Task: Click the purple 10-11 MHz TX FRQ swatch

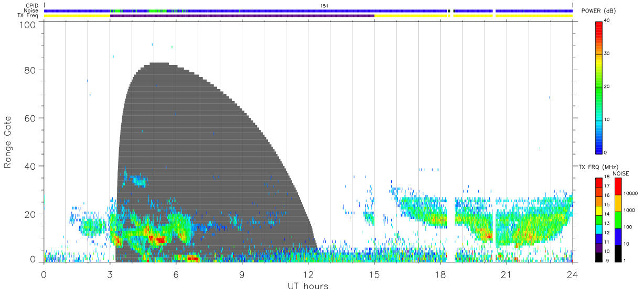Action: [x=599, y=247]
